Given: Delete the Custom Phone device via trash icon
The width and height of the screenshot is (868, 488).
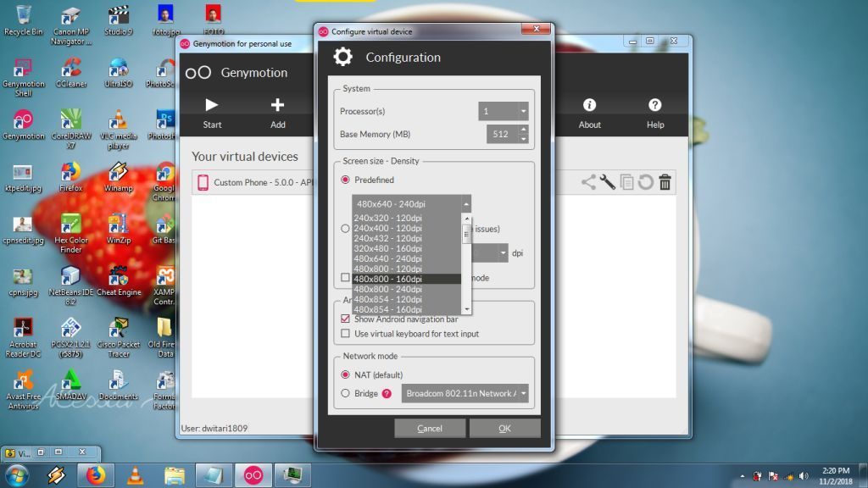Looking at the screenshot, I should (665, 182).
